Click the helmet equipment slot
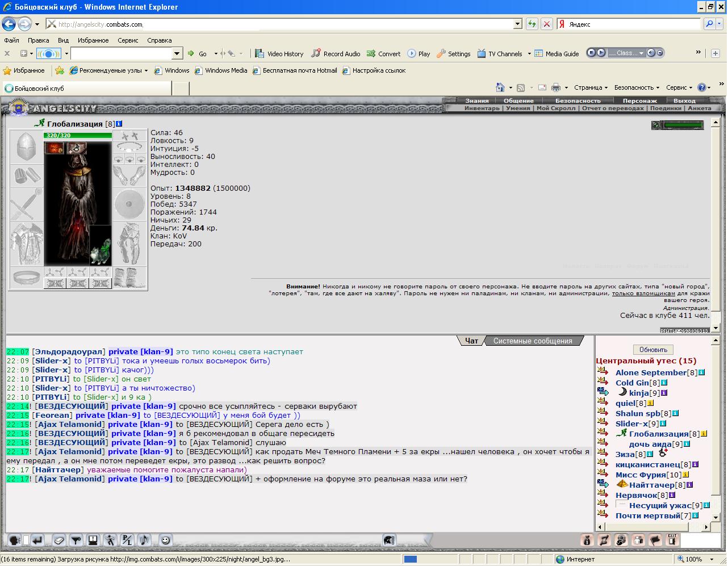The height and width of the screenshot is (566, 728). click(26, 147)
